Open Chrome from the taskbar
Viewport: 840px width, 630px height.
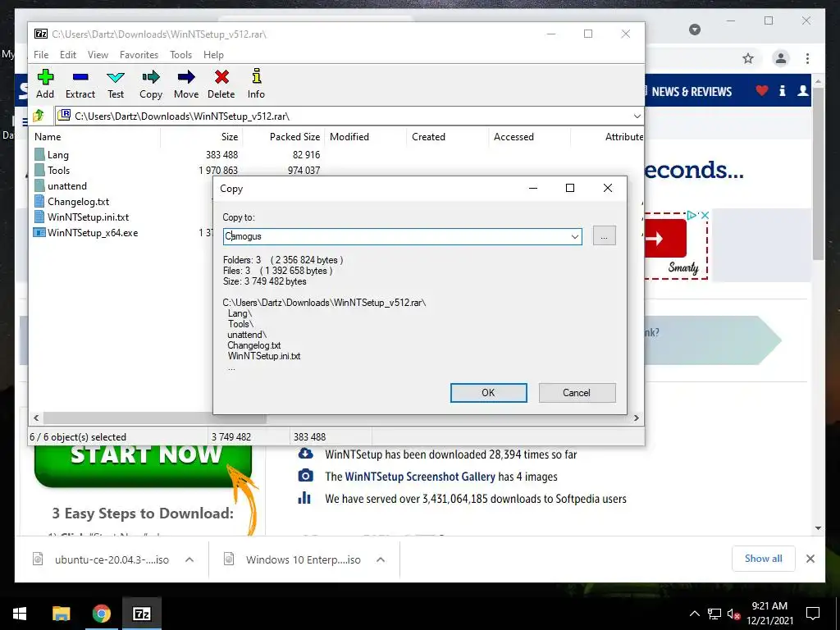click(x=101, y=614)
